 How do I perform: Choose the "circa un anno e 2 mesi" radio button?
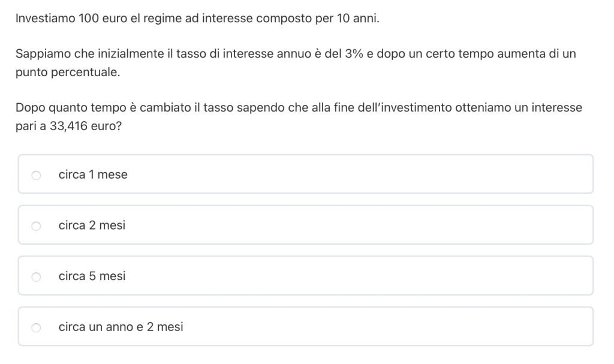coord(36,327)
